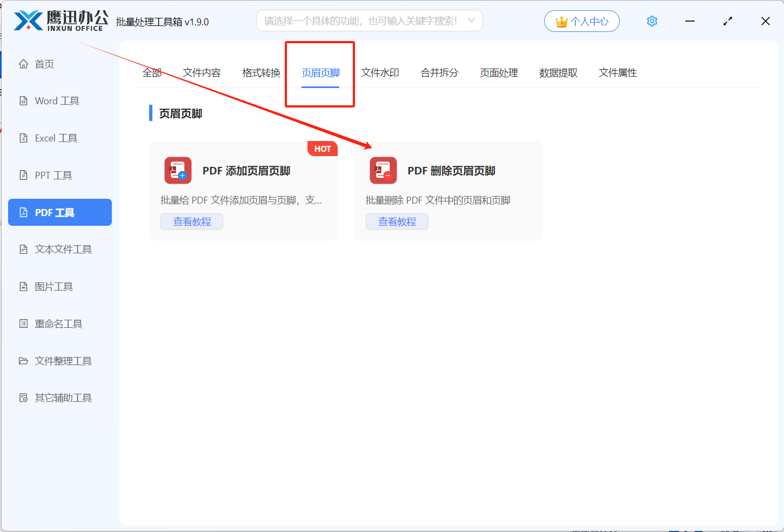Open 个人中心

pyautogui.click(x=582, y=21)
